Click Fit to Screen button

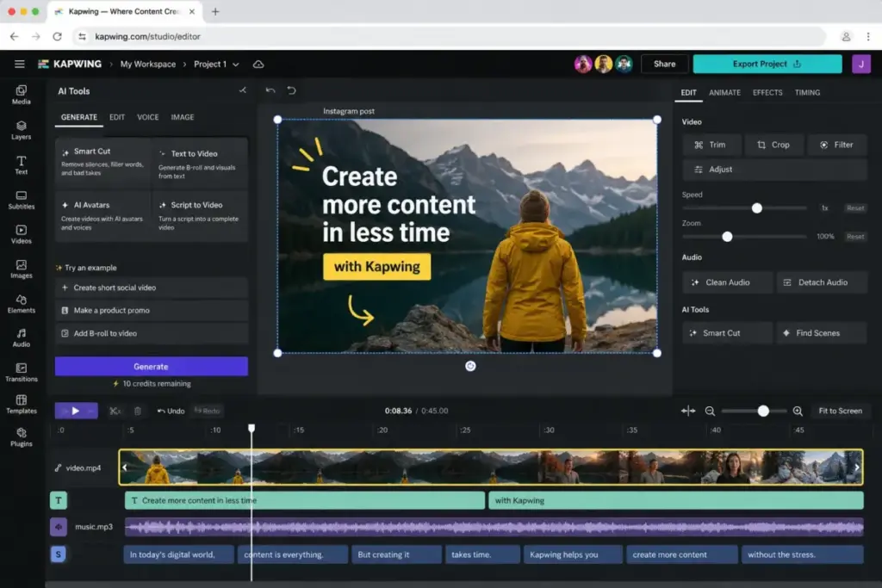(840, 411)
